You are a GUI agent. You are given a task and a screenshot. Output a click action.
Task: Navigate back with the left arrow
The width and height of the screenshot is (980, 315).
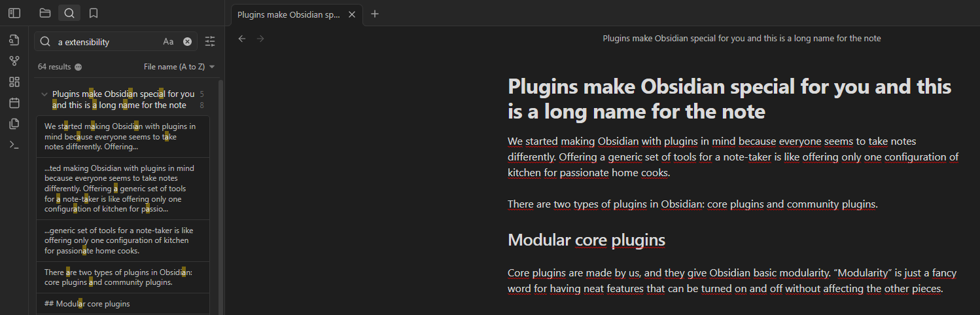(242, 39)
